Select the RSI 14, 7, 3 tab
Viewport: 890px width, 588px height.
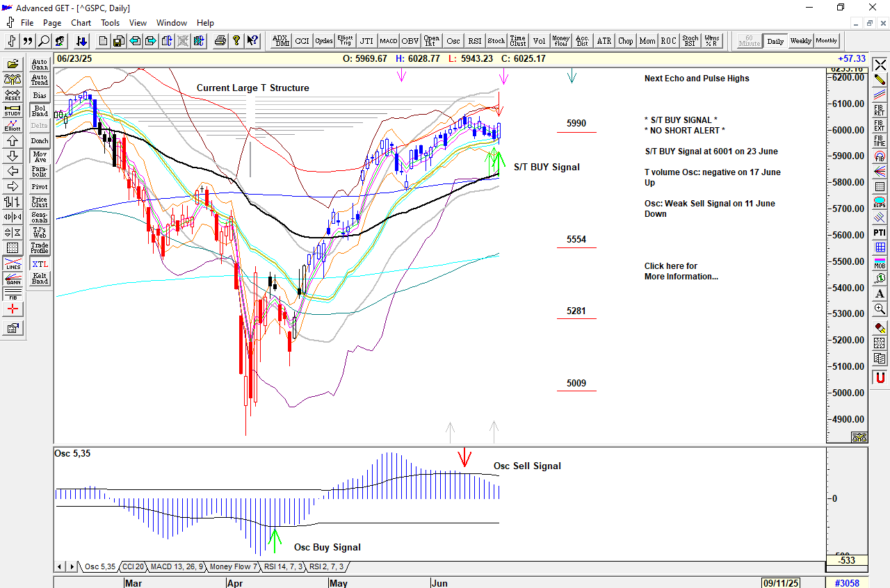click(283, 566)
